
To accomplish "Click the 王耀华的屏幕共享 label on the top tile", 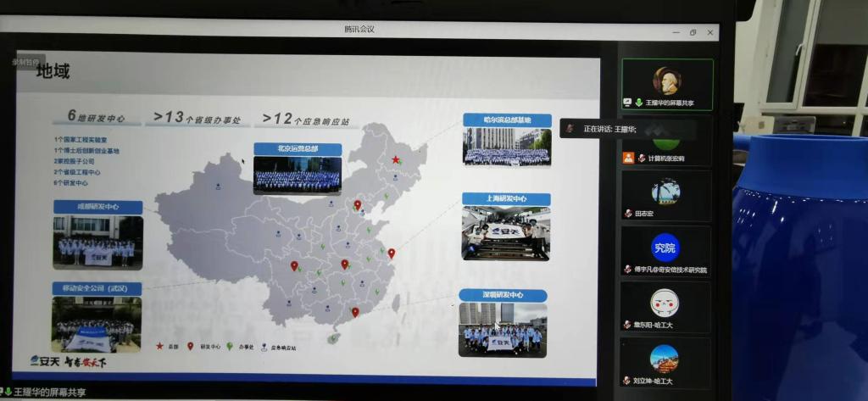I will point(669,103).
